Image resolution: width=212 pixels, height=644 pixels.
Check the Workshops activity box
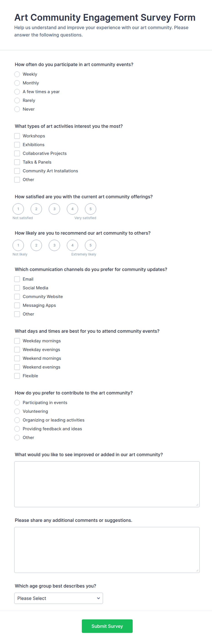pyautogui.click(x=17, y=136)
